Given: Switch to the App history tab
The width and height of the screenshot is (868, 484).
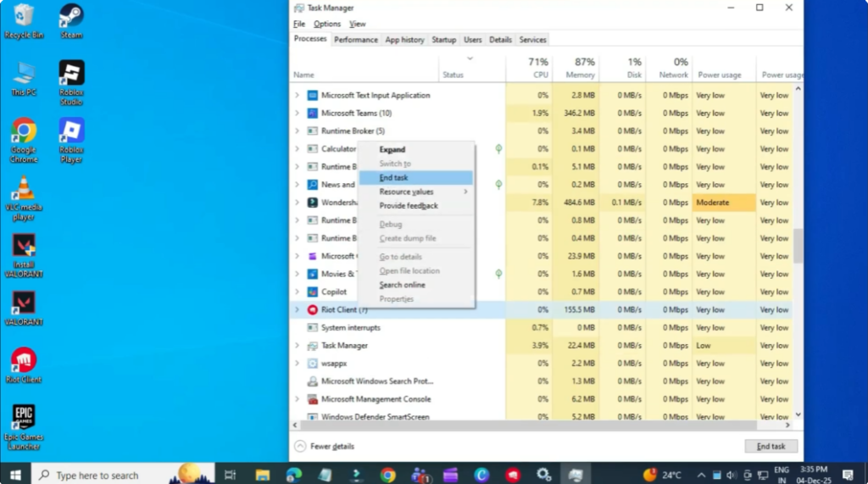Looking at the screenshot, I should (x=404, y=40).
